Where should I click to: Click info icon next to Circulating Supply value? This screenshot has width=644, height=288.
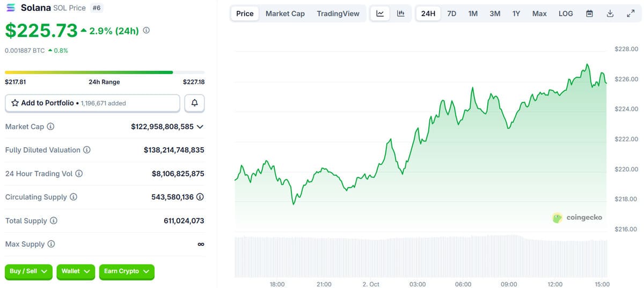(x=200, y=197)
